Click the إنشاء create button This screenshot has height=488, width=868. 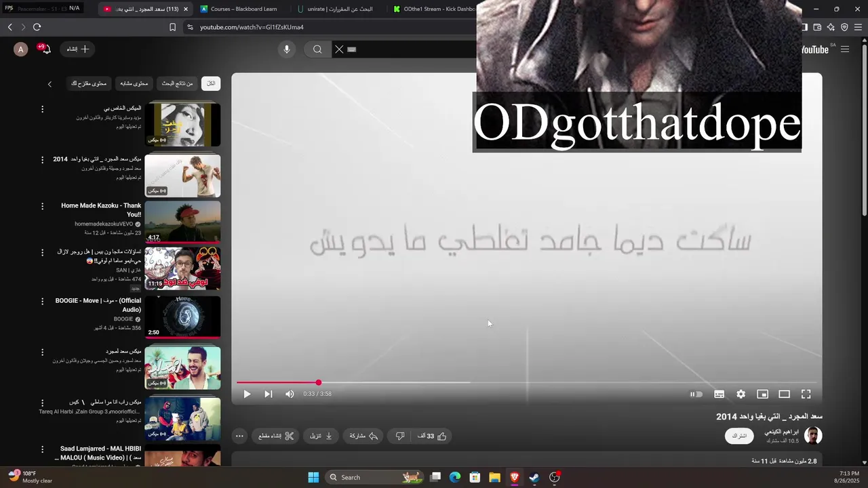(x=78, y=49)
